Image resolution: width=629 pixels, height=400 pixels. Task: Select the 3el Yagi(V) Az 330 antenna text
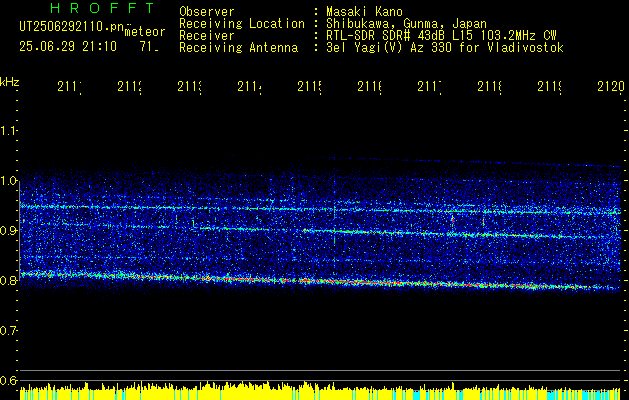pos(445,48)
